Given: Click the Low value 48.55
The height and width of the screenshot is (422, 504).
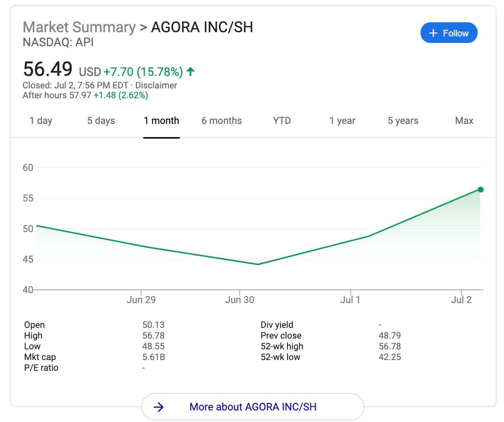Looking at the screenshot, I should (x=154, y=346).
